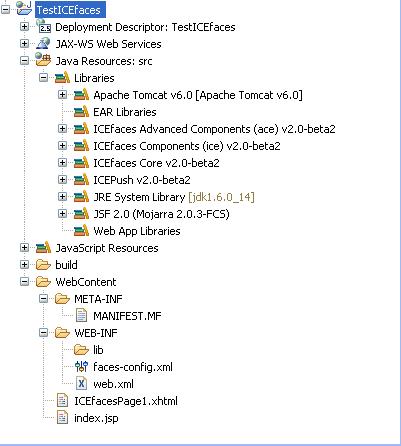The height and width of the screenshot is (446, 401).
Task: Click the web.xml file icon
Action: [81, 384]
